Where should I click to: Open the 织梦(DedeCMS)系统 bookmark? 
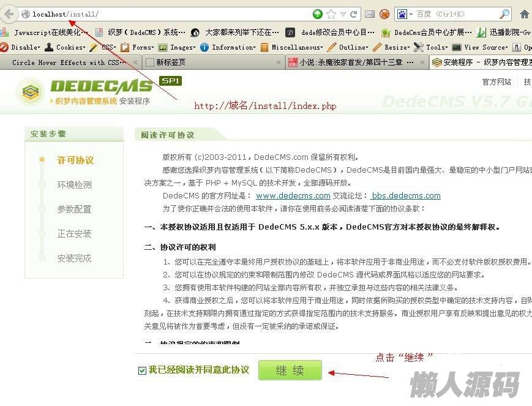(141, 32)
